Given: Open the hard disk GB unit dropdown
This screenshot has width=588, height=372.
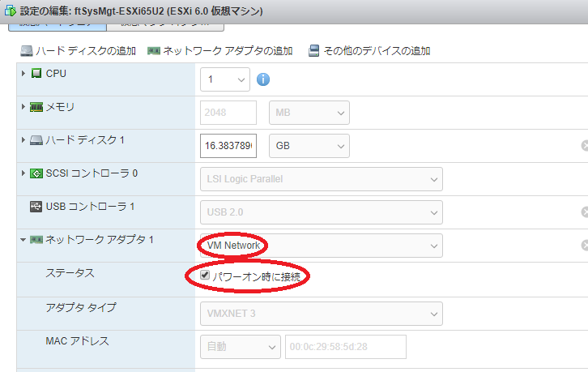Looking at the screenshot, I should 309,146.
